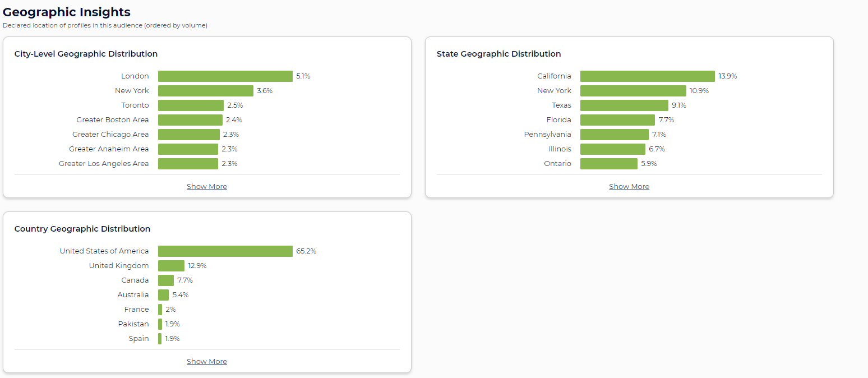
Task: Click the Geographic Insights page heading
Action: pyautogui.click(x=67, y=12)
